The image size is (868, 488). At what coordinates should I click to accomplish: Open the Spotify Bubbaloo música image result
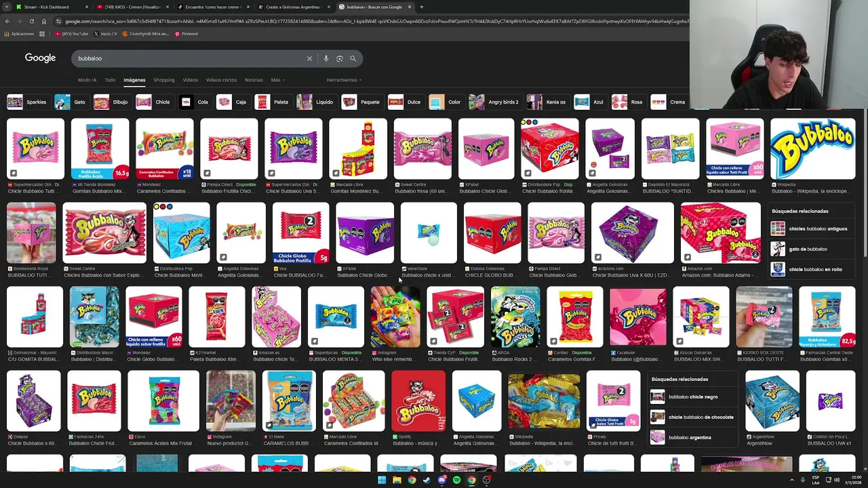point(418,401)
